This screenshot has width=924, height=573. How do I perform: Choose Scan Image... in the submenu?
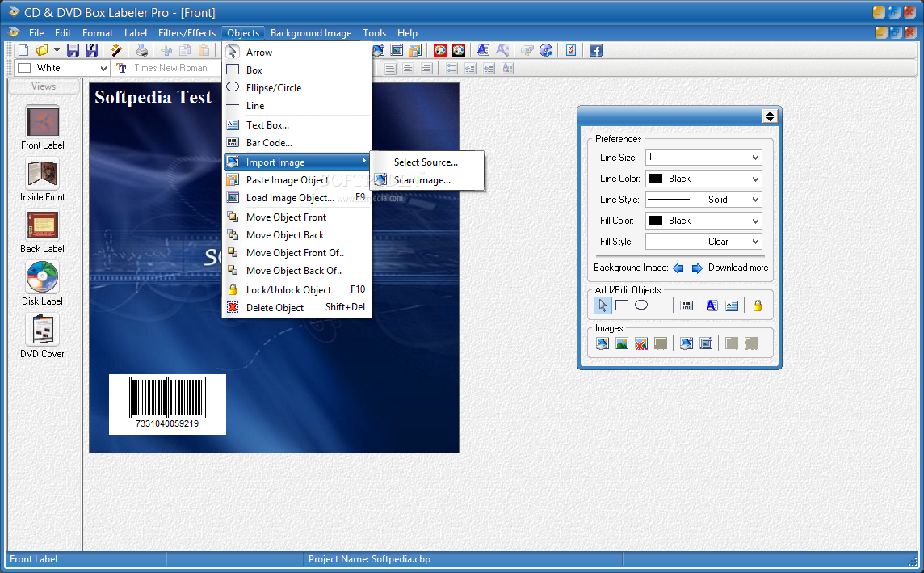426,180
